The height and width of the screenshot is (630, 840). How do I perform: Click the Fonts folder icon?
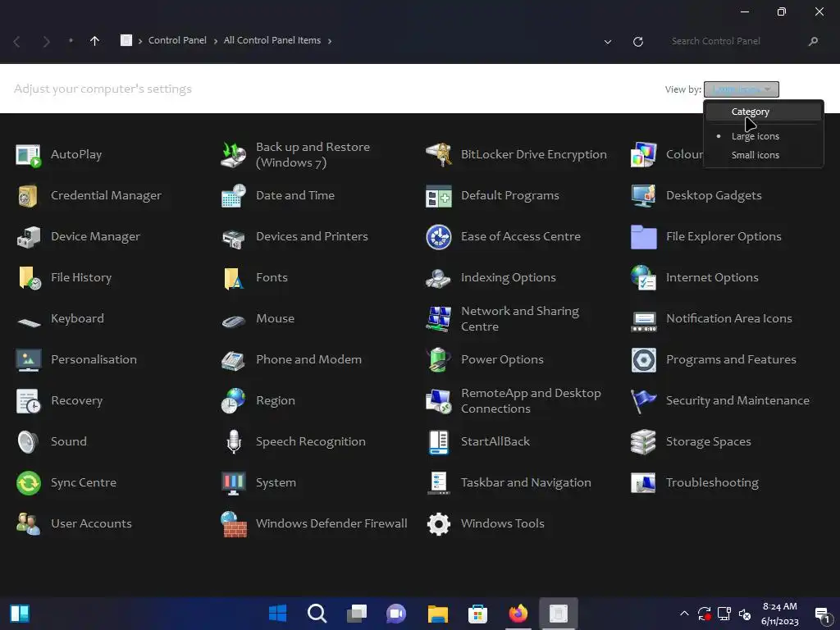[234, 278]
